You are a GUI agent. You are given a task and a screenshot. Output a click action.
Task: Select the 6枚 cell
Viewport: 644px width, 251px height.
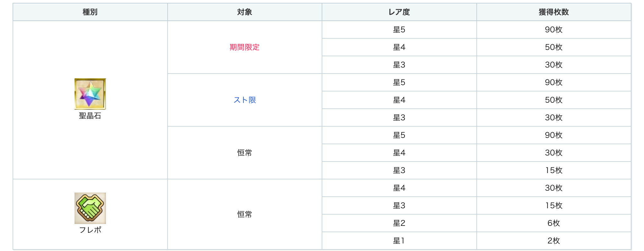click(553, 223)
